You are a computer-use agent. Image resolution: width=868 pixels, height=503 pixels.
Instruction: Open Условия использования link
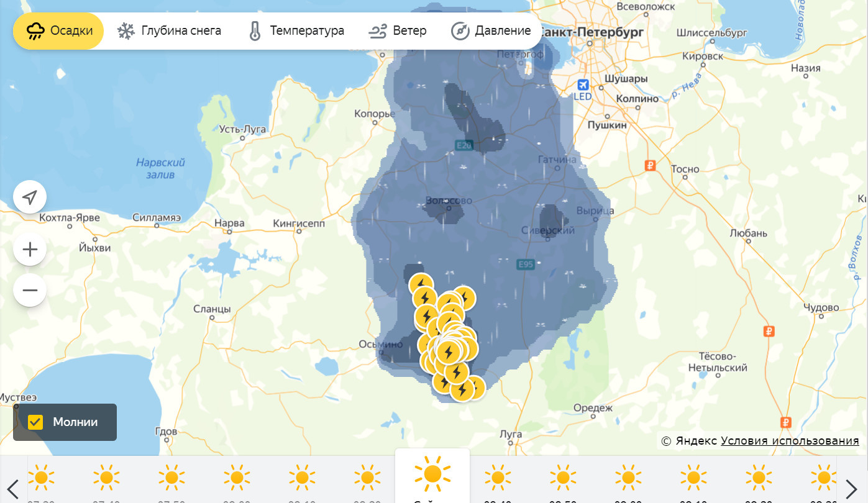[x=790, y=441]
